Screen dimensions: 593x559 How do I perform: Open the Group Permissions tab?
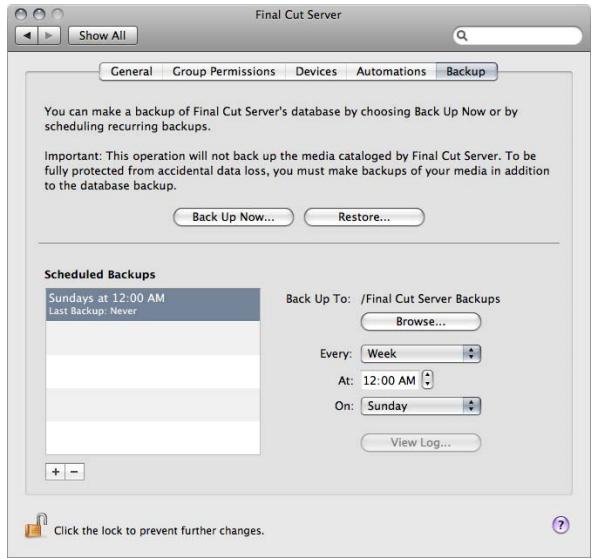[224, 71]
